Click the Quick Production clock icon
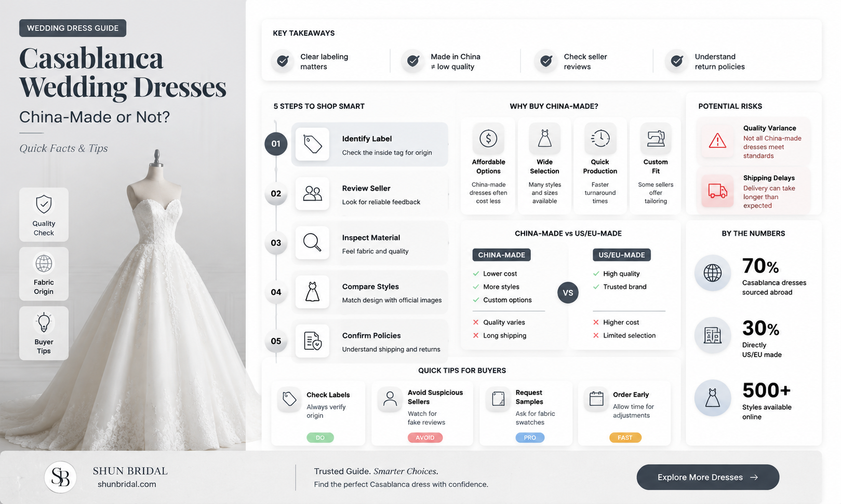 pos(600,138)
